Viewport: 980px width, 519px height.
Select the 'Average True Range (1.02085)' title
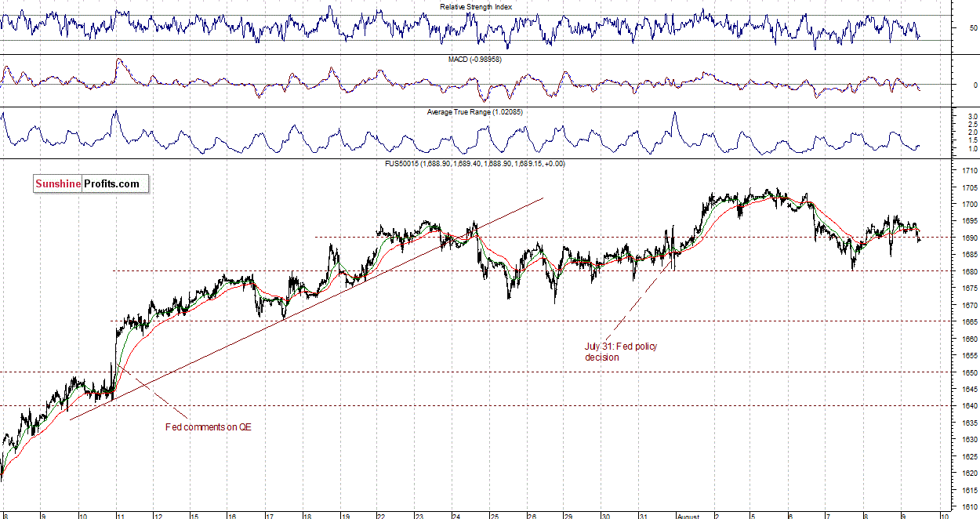point(475,112)
